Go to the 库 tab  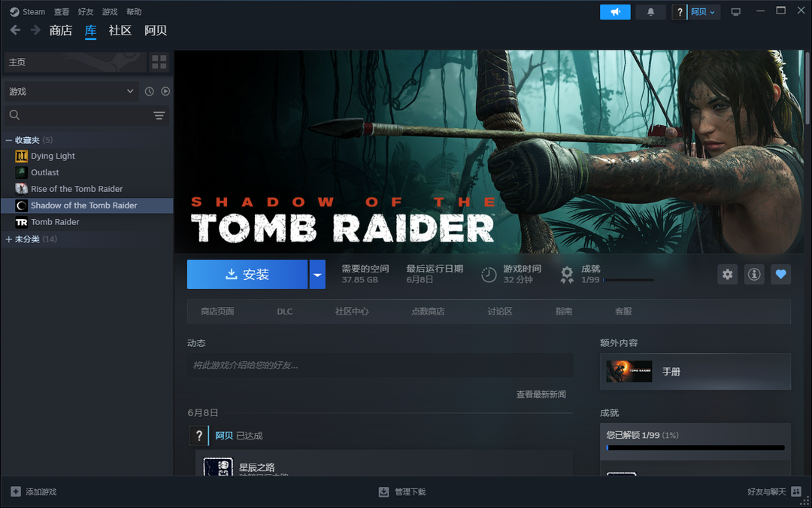click(91, 31)
